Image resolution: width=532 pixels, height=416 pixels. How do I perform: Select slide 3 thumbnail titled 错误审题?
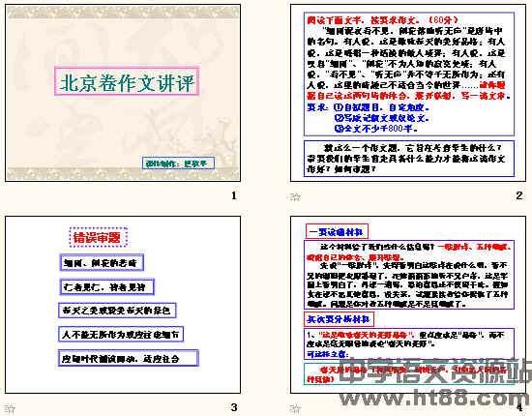pos(123,305)
